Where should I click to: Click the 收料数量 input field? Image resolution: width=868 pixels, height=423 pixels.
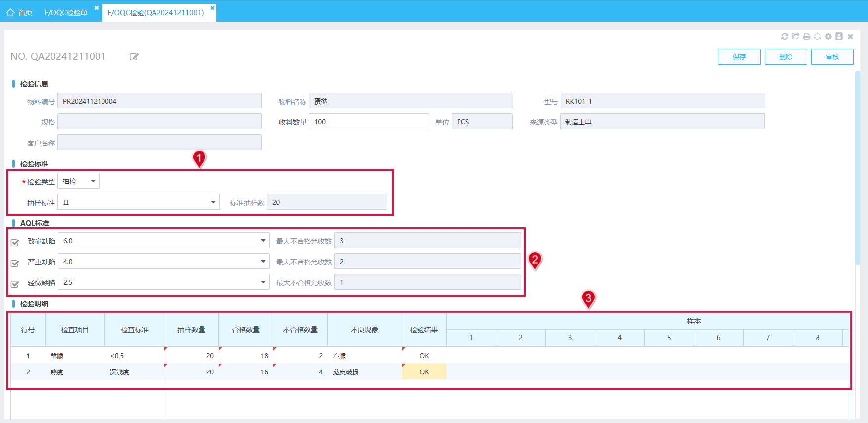tap(369, 122)
